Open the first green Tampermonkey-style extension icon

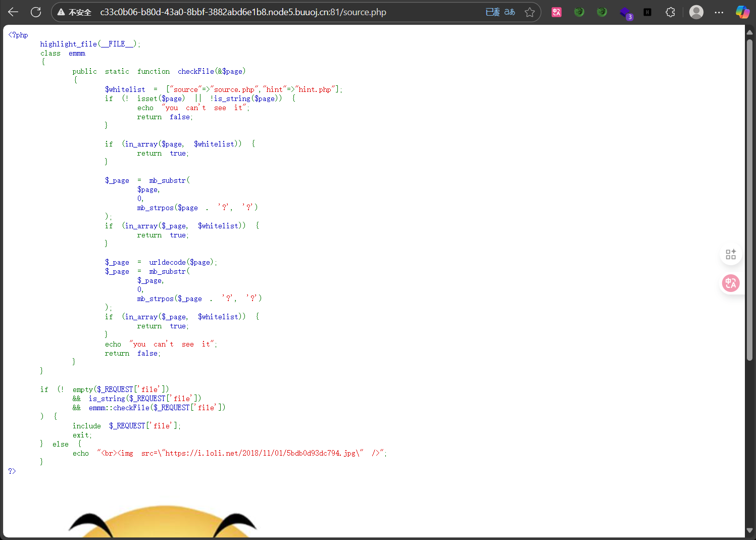[x=579, y=12]
